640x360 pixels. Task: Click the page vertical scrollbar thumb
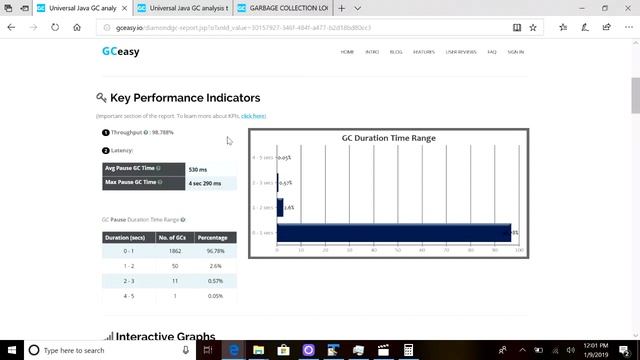point(636,95)
